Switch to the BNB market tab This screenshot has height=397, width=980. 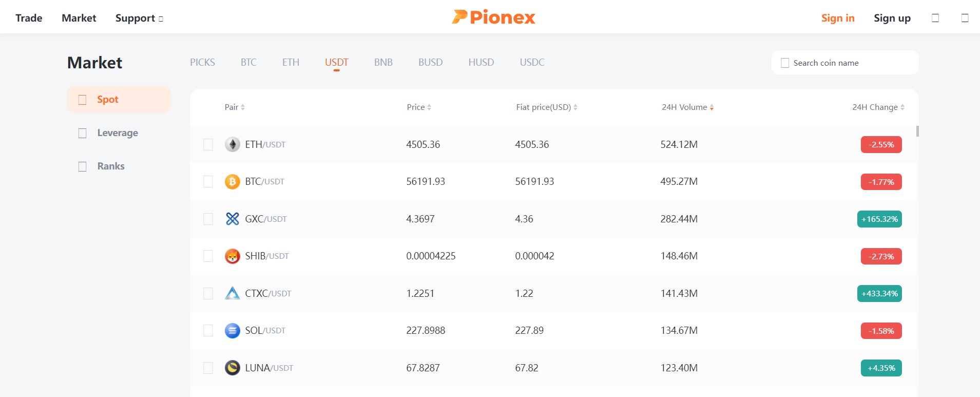[383, 62]
